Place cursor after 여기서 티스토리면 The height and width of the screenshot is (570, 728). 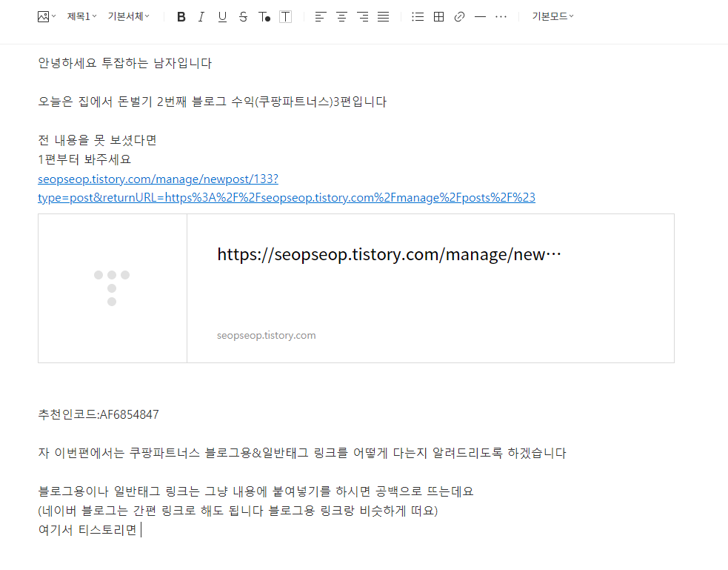[x=140, y=530]
